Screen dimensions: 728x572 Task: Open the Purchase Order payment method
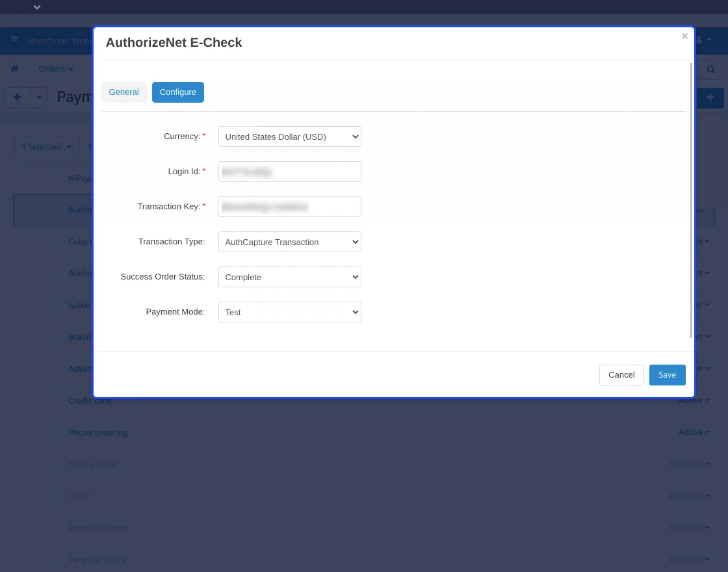click(x=97, y=528)
